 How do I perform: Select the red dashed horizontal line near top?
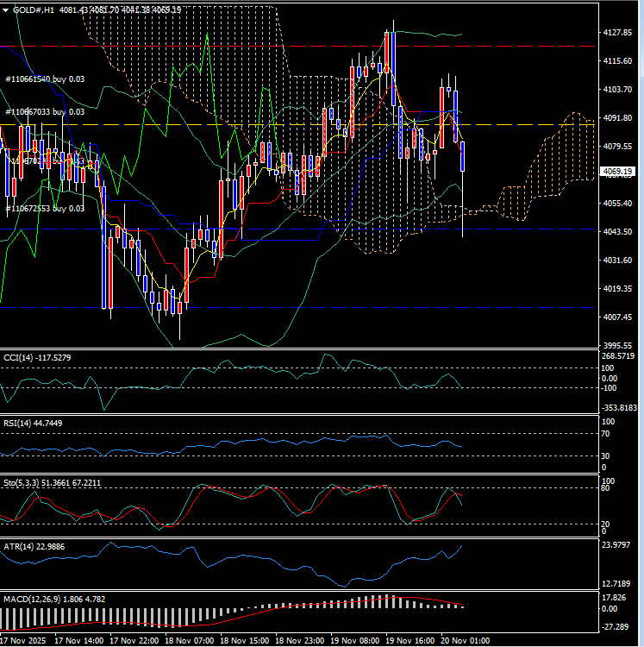pyautogui.click(x=517, y=46)
